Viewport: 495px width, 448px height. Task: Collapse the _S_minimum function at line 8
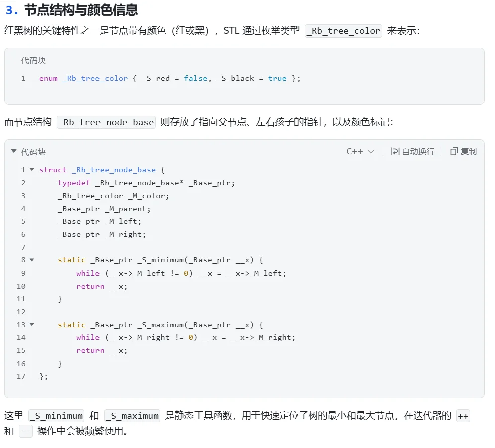pyautogui.click(x=31, y=260)
